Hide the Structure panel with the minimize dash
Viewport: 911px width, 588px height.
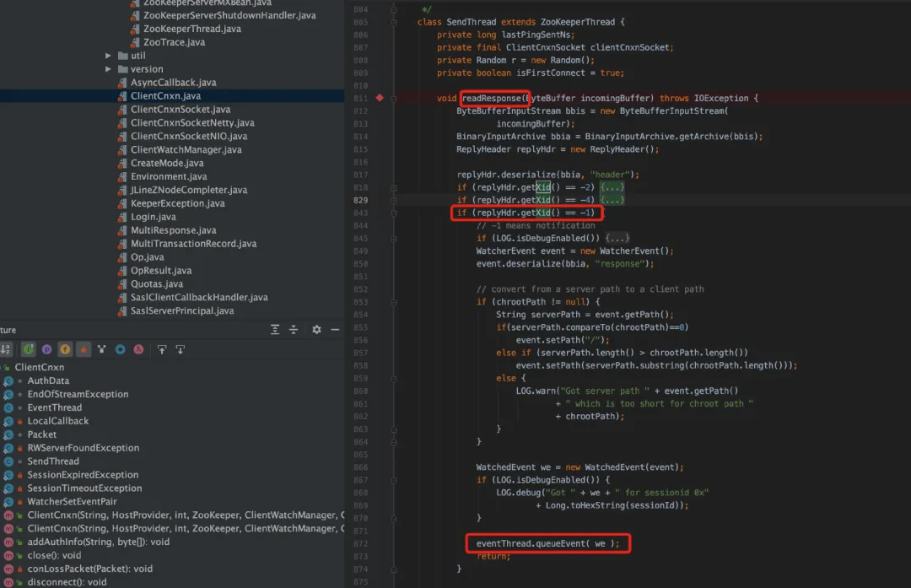(335, 330)
